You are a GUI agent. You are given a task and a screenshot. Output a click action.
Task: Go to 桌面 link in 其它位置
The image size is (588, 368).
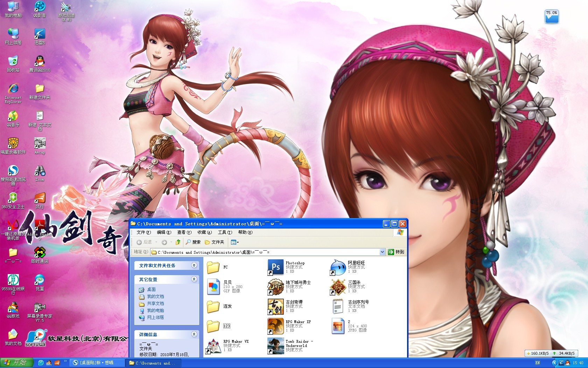click(x=151, y=289)
